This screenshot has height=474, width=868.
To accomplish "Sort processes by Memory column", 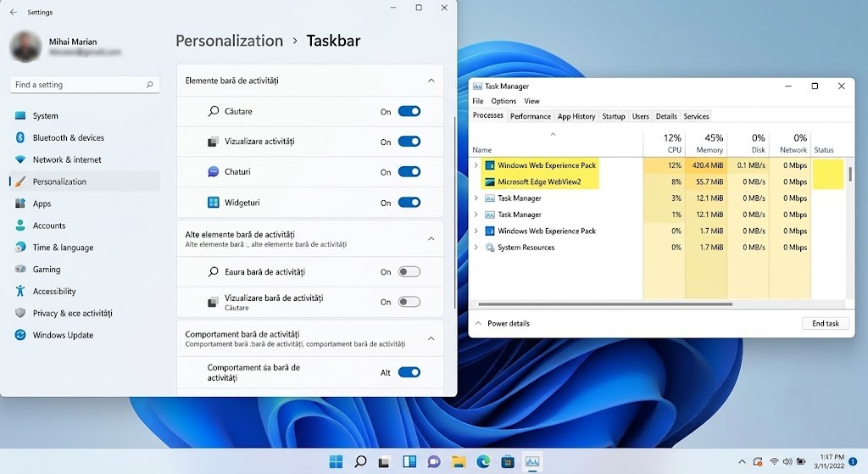I will [x=706, y=142].
